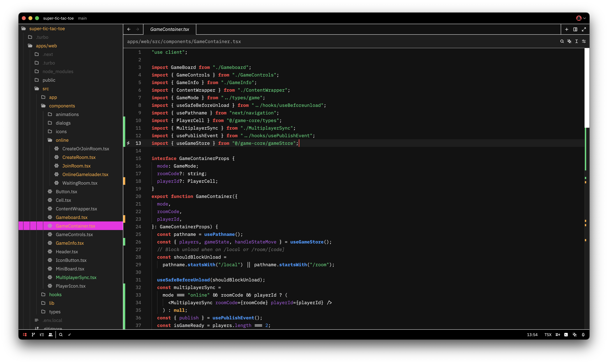Open diagnostics checkmark in status bar
Image resolution: width=608 pixels, height=364 pixels.
coord(70,335)
